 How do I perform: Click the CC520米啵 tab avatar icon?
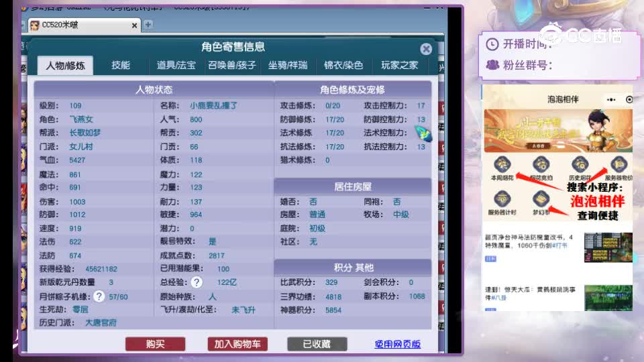coord(34,25)
